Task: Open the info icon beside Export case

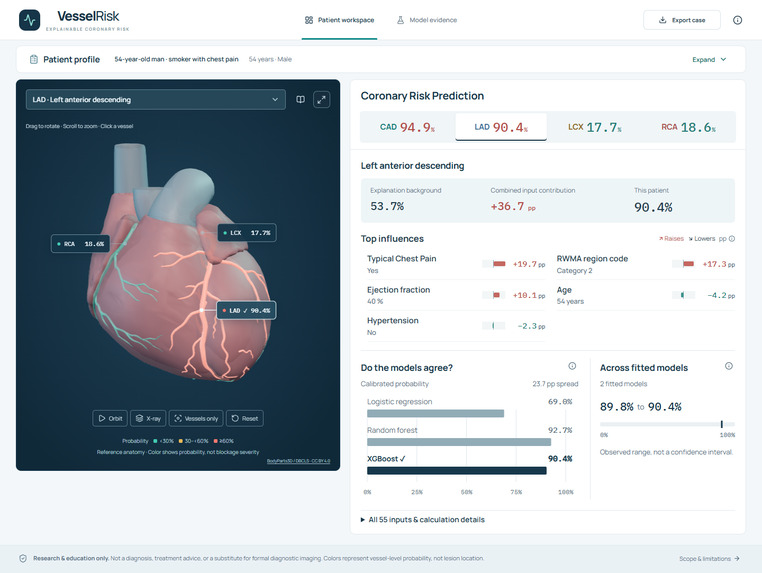Action: pyautogui.click(x=737, y=20)
